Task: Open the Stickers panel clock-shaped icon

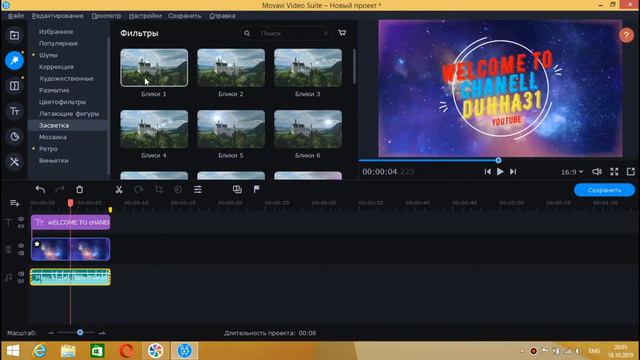Action: [14, 136]
